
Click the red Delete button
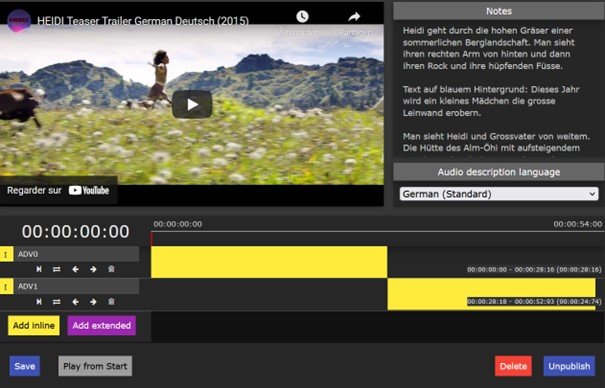513,366
